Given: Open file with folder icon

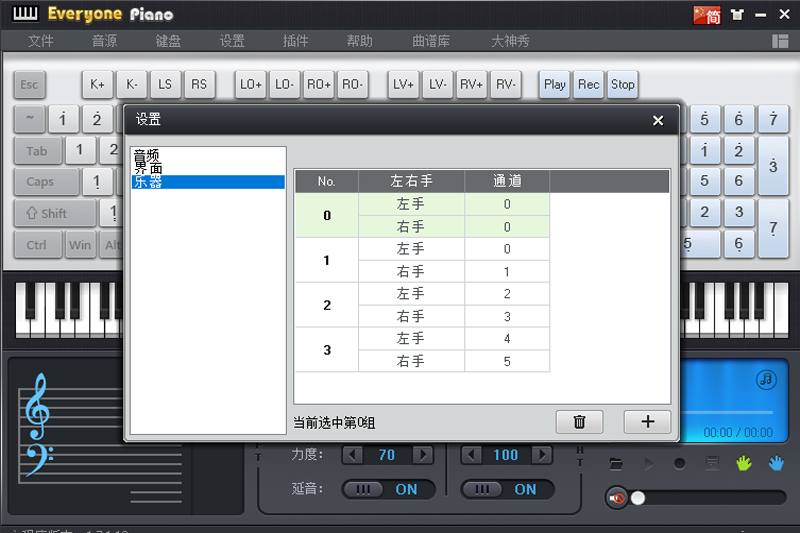Looking at the screenshot, I should (616, 464).
